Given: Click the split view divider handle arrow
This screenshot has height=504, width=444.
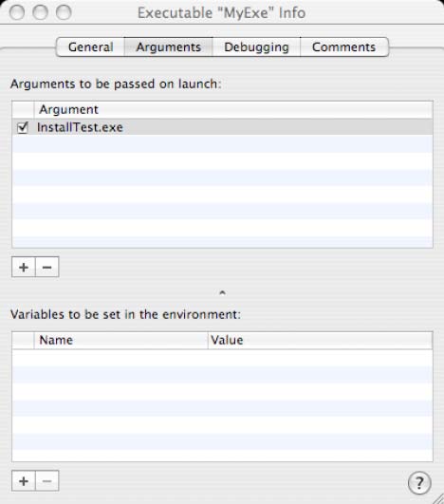Looking at the screenshot, I should pyautogui.click(x=222, y=292).
